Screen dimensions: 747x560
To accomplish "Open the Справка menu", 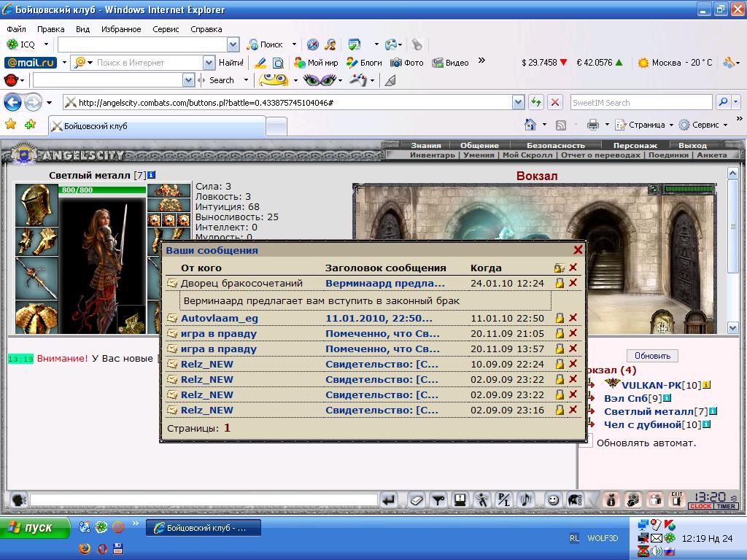I will click(x=206, y=29).
